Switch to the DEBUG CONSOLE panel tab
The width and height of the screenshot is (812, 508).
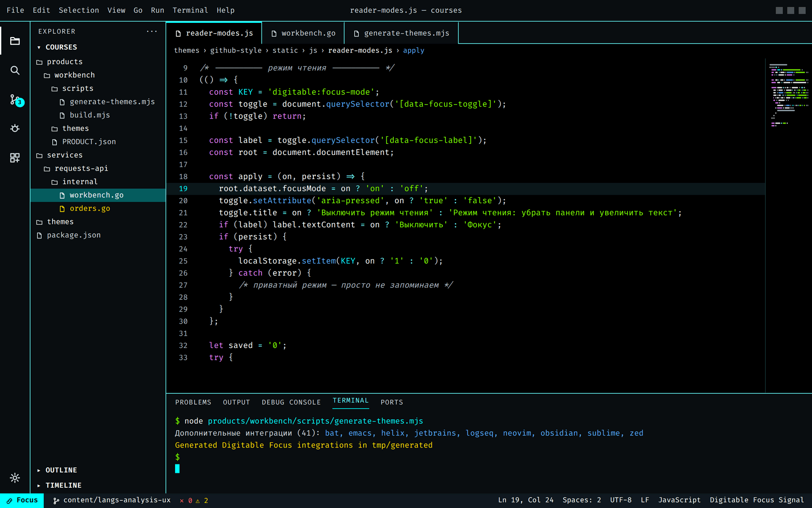291,402
